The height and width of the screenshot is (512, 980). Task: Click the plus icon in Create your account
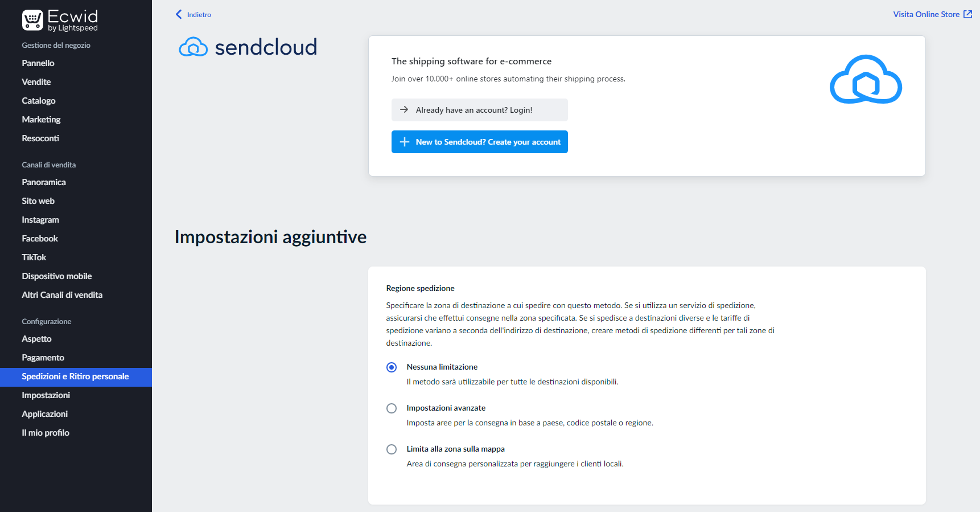[405, 142]
